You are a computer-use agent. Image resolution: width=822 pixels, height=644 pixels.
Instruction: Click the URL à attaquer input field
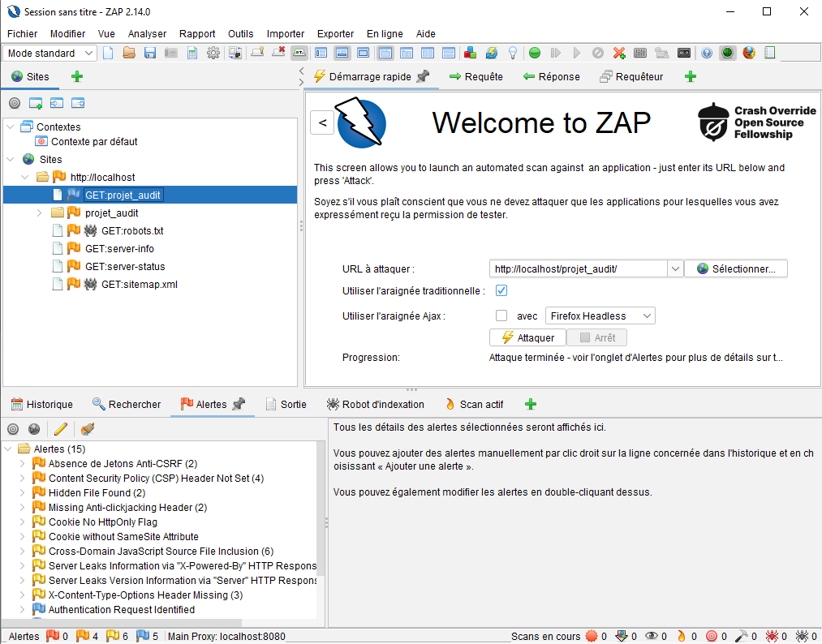pos(578,269)
